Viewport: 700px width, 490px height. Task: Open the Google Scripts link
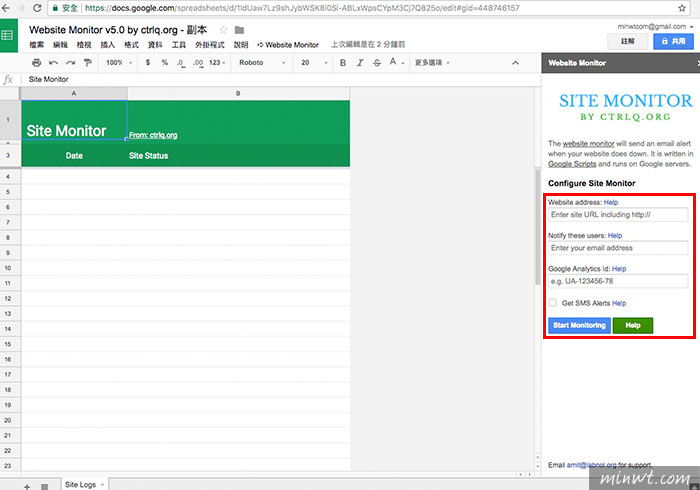[572, 164]
